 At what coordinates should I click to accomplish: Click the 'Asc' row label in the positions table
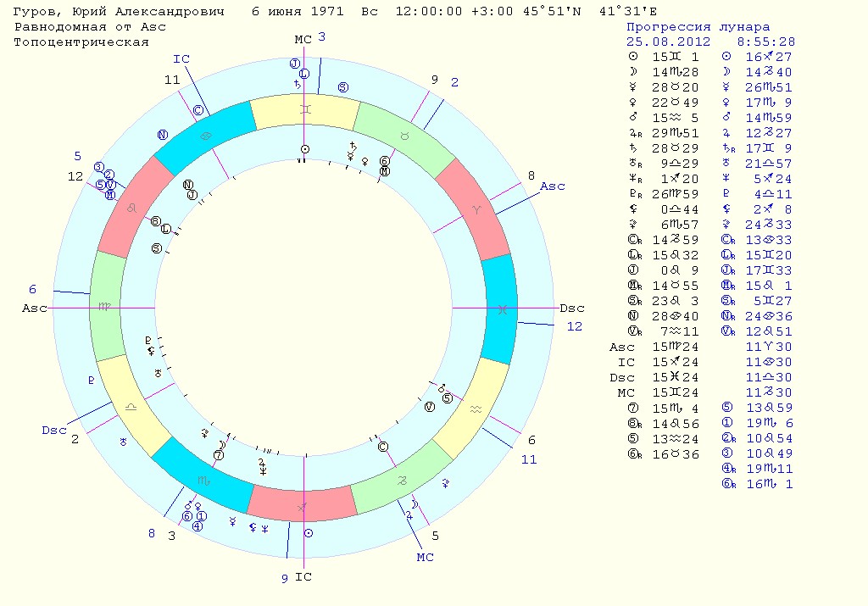click(x=621, y=347)
